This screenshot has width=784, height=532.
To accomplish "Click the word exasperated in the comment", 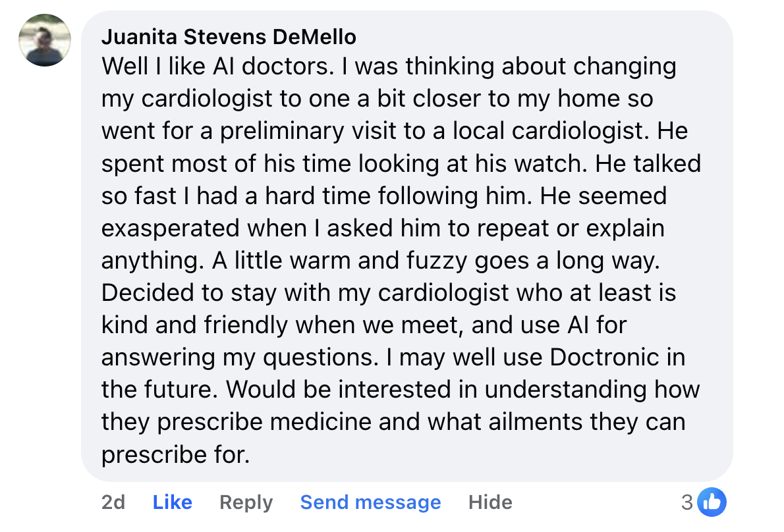I will 170,228.
